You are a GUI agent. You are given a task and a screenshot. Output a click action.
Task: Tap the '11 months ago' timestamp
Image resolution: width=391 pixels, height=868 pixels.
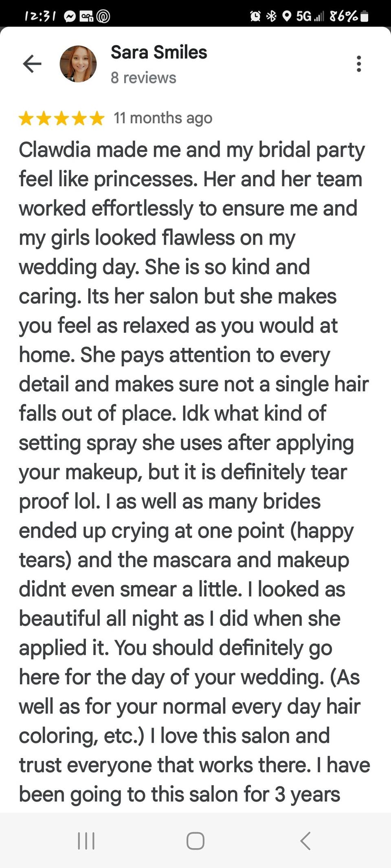pos(163,118)
